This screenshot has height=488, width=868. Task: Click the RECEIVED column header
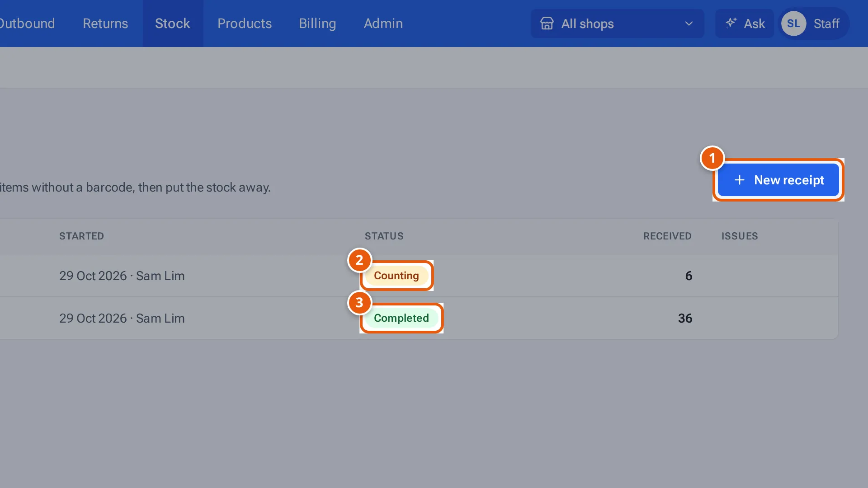667,236
